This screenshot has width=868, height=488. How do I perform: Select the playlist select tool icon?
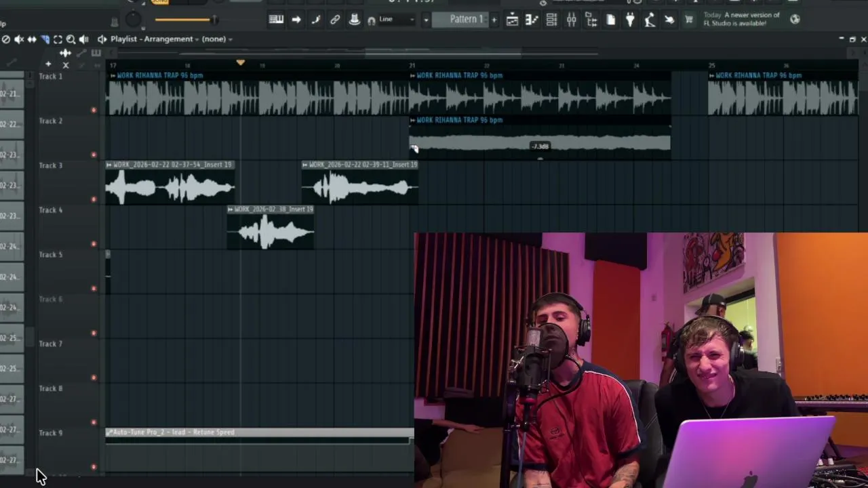(58, 39)
